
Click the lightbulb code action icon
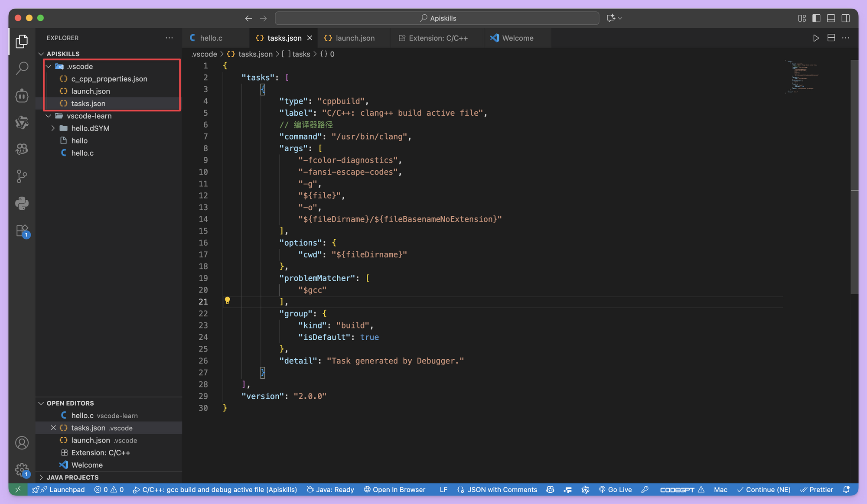pos(227,301)
